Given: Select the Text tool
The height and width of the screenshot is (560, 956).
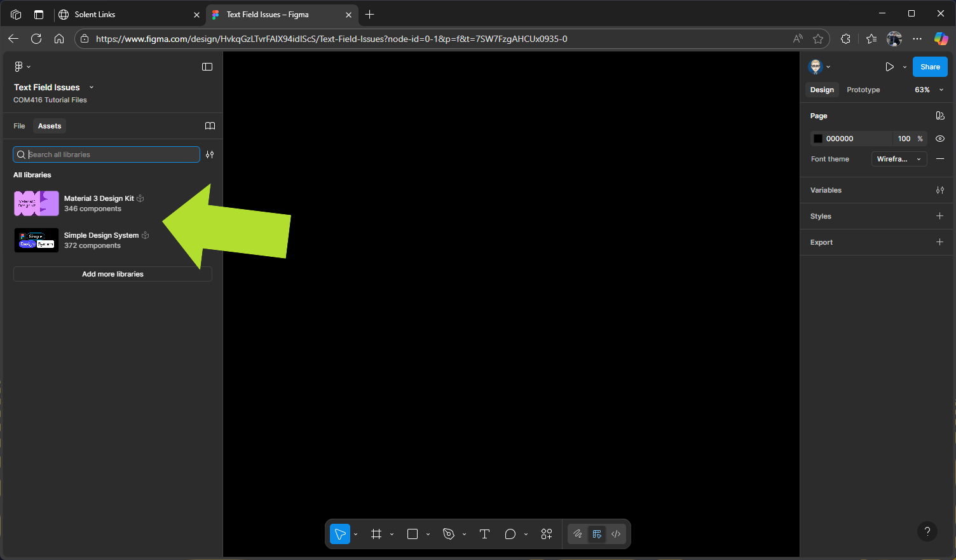Looking at the screenshot, I should coord(484,534).
